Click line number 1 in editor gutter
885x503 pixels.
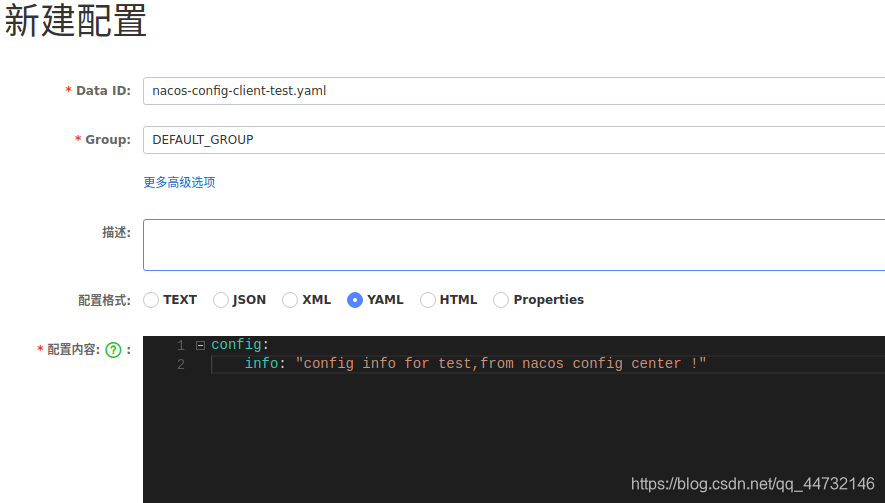pyautogui.click(x=181, y=345)
